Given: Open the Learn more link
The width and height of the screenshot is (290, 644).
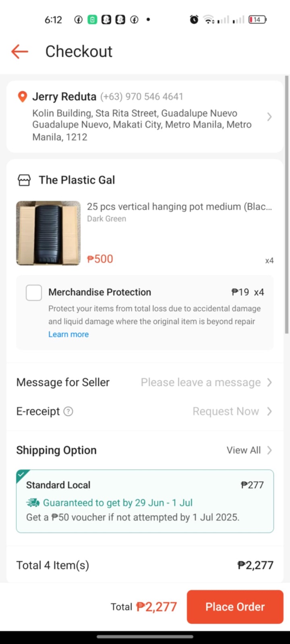Looking at the screenshot, I should tap(68, 334).
